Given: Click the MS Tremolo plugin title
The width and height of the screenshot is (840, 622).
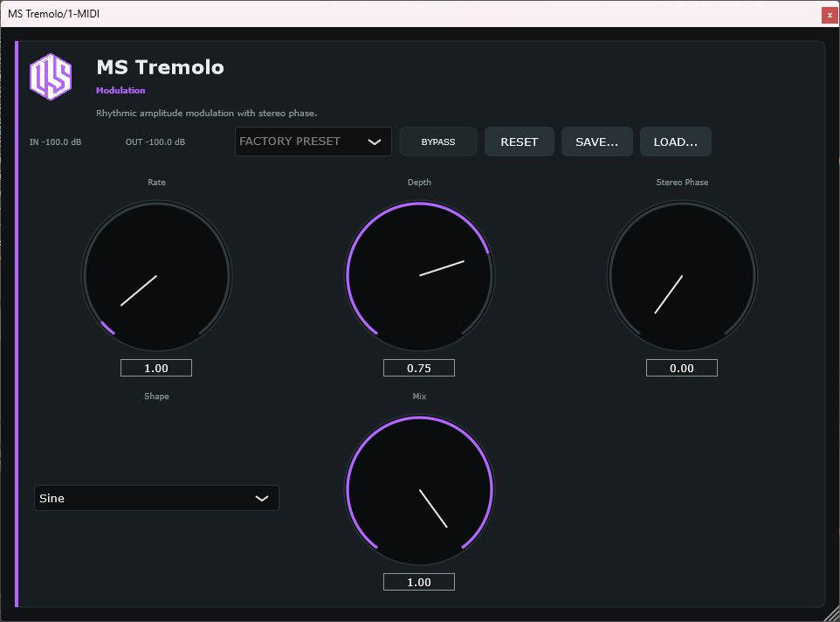Looking at the screenshot, I should click(x=160, y=67).
